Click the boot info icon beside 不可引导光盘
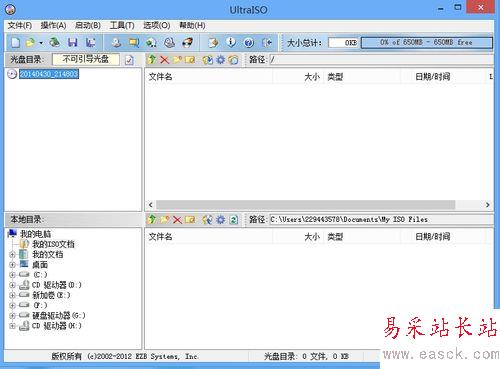 (129, 60)
